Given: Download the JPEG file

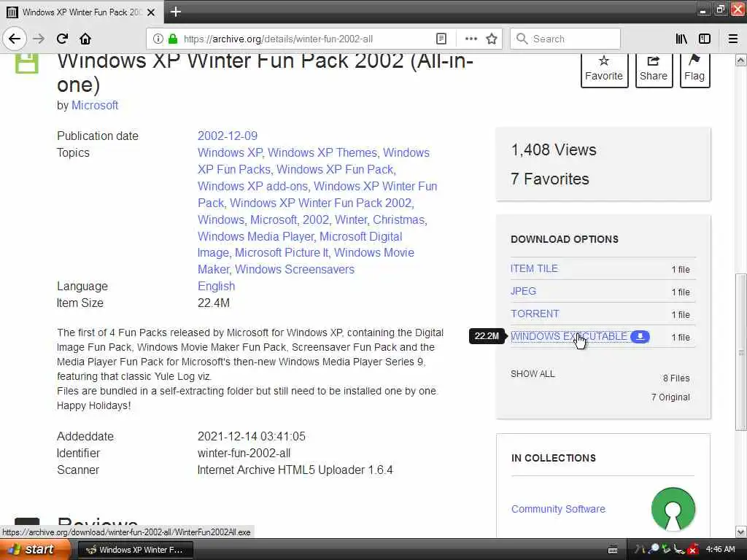Looking at the screenshot, I should coord(523,291).
